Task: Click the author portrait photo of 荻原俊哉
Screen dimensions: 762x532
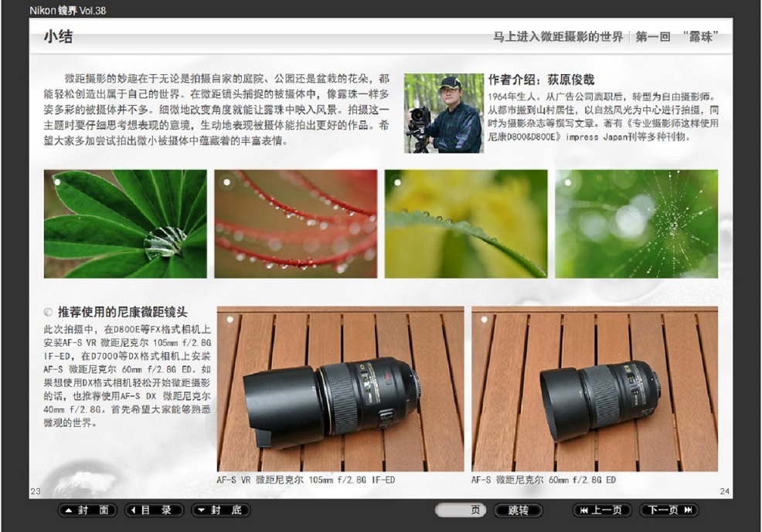Action: (x=444, y=113)
